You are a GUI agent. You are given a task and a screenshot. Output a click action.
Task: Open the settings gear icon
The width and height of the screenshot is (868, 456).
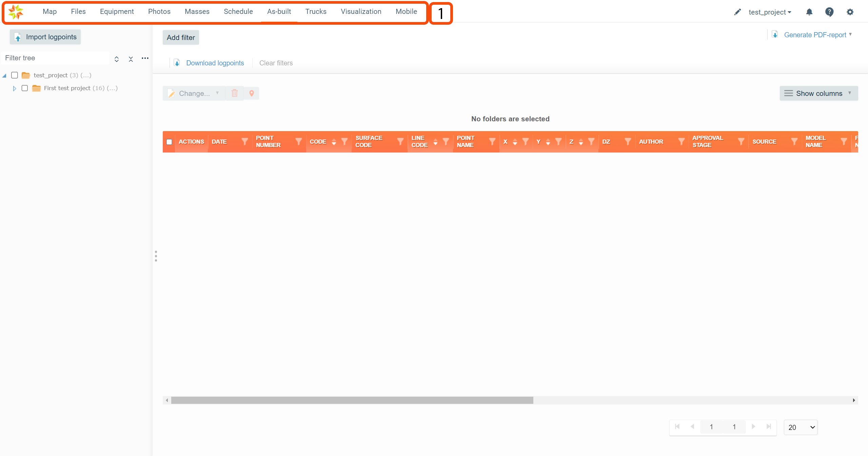coord(850,12)
